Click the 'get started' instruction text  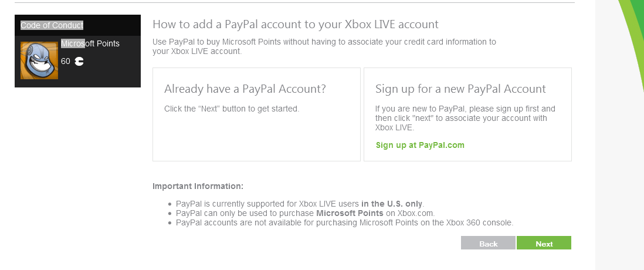coord(231,109)
